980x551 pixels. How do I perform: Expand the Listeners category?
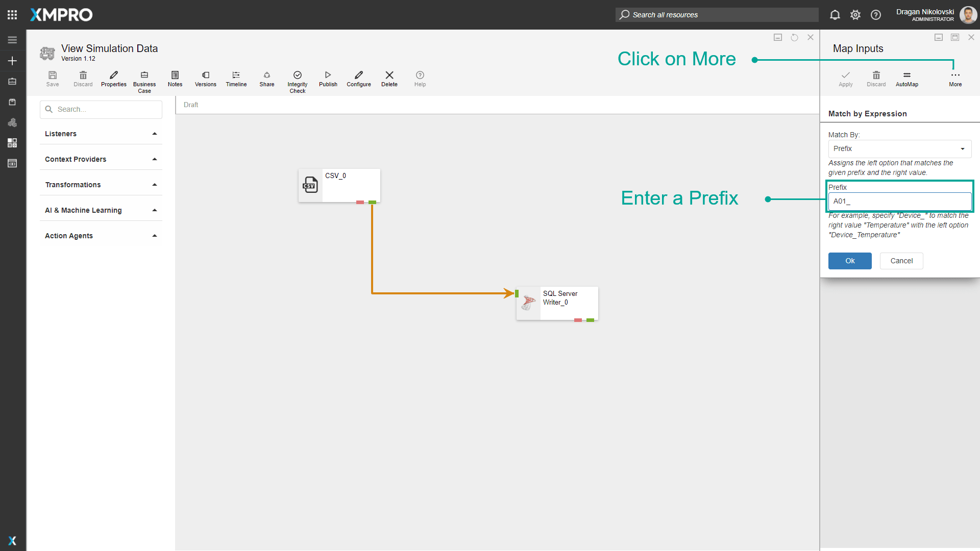click(101, 134)
